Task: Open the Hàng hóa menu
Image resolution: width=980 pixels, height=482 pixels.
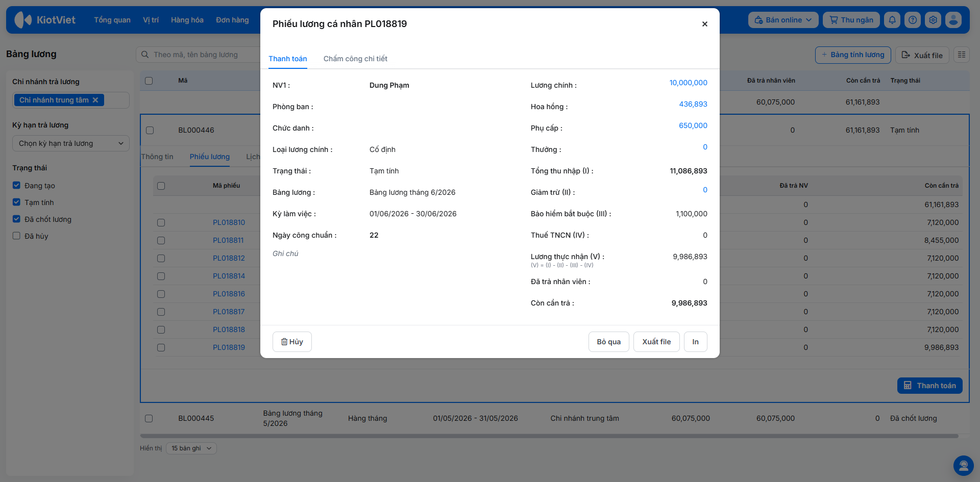Action: pos(187,20)
